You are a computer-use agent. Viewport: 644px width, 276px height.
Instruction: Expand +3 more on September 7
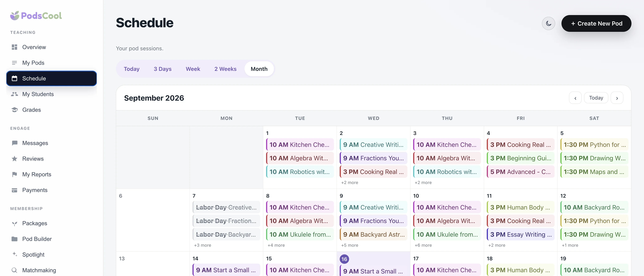pos(203,245)
